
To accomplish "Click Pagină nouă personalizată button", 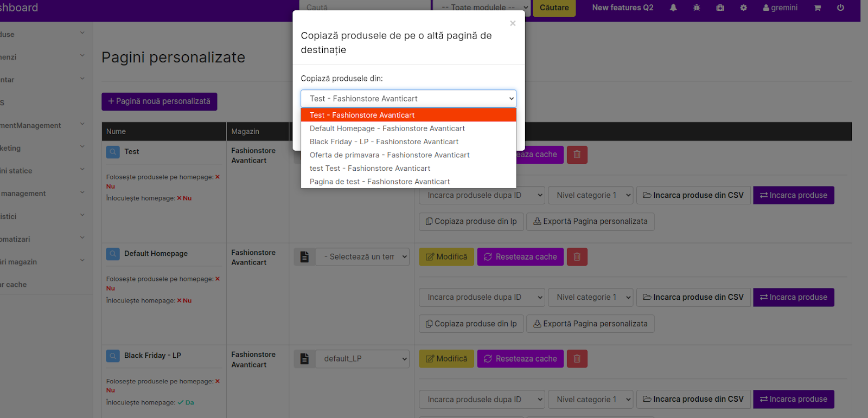I will pyautogui.click(x=159, y=101).
